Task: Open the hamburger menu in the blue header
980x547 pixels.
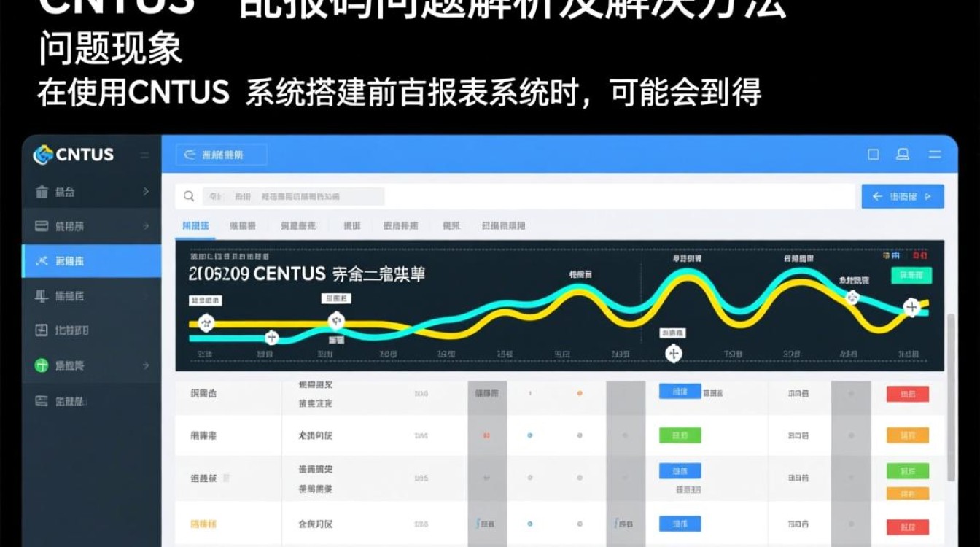Action: [934, 155]
